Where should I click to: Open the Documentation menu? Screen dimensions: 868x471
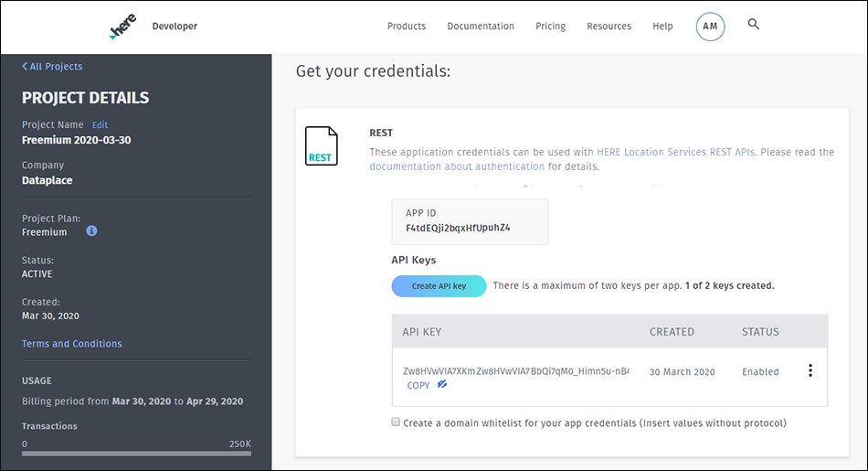click(x=481, y=26)
